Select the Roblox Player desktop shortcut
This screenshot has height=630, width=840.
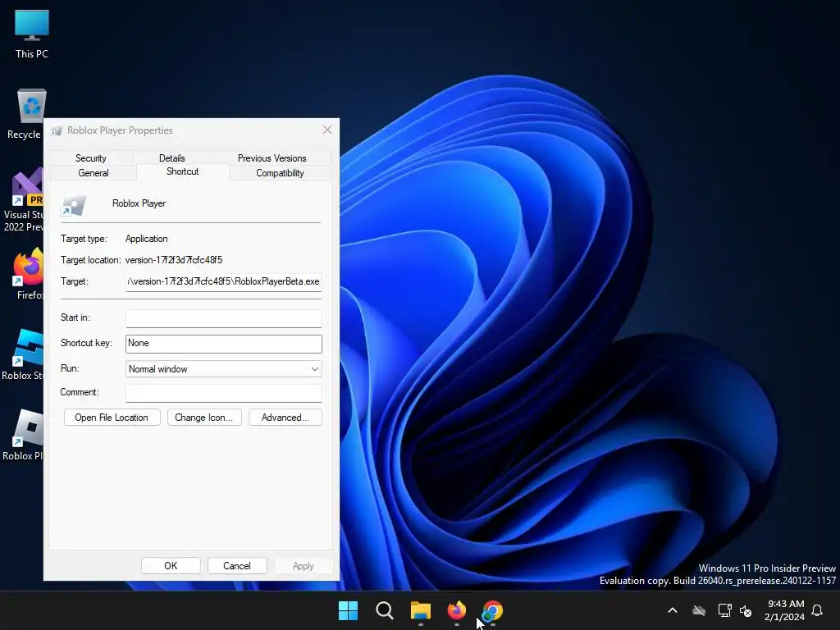click(x=22, y=435)
